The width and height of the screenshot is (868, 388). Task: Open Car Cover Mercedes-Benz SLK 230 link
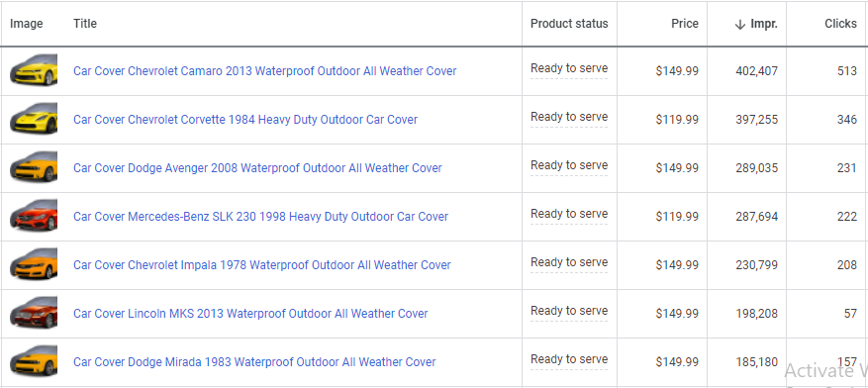coord(260,217)
